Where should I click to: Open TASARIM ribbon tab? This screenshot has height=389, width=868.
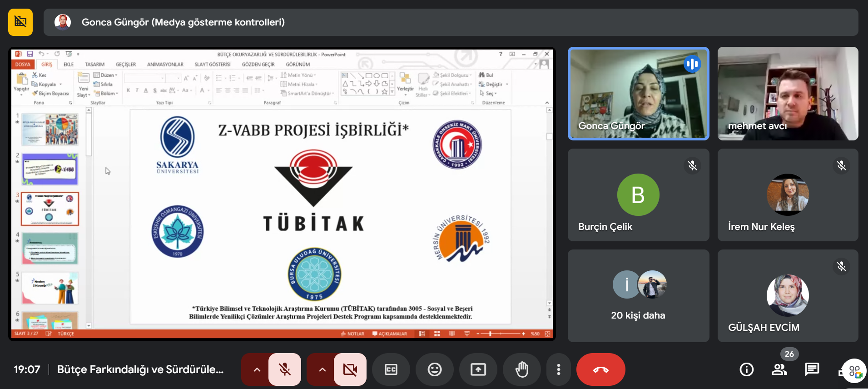(95, 65)
